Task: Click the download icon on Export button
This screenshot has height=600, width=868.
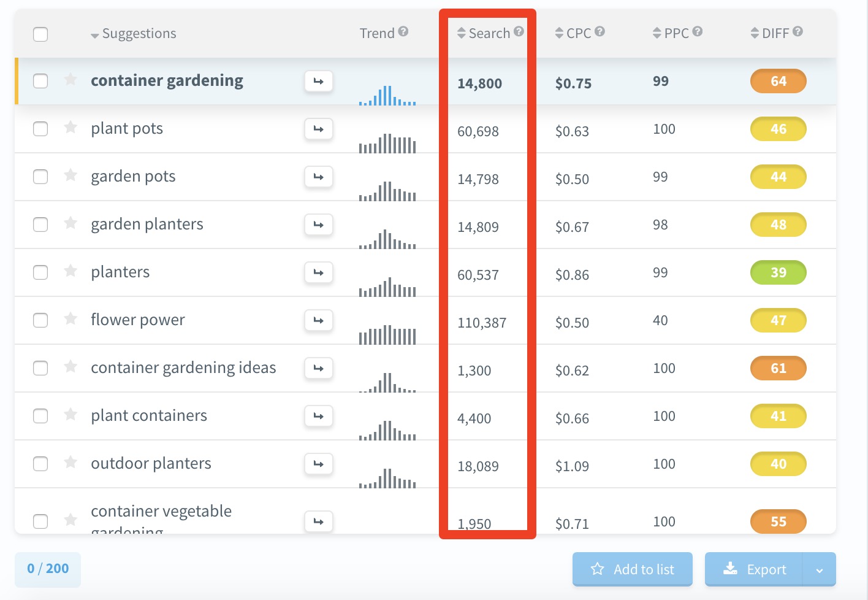Action: pyautogui.click(x=731, y=569)
